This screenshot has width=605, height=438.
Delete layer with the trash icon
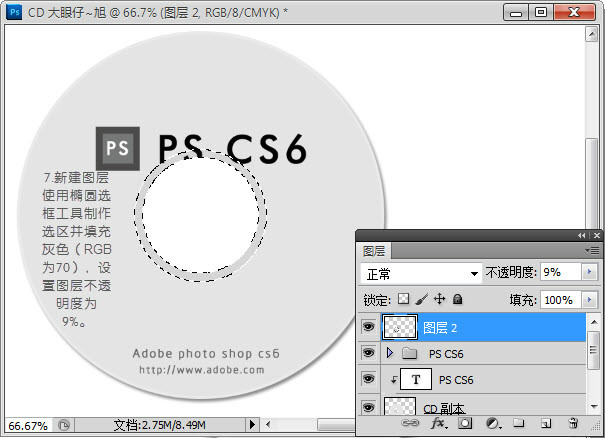572,424
